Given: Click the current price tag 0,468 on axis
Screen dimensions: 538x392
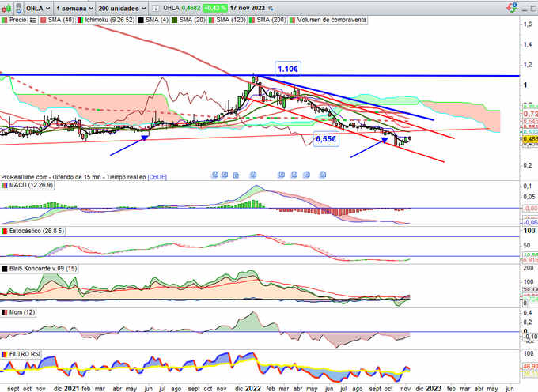Looking at the screenshot, I should [x=530, y=139].
